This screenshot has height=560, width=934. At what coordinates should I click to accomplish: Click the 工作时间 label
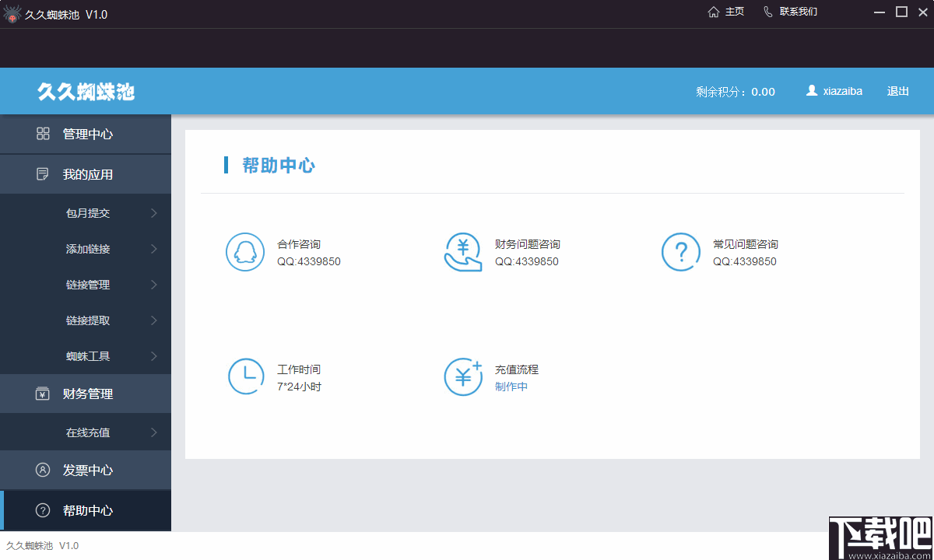pos(299,369)
